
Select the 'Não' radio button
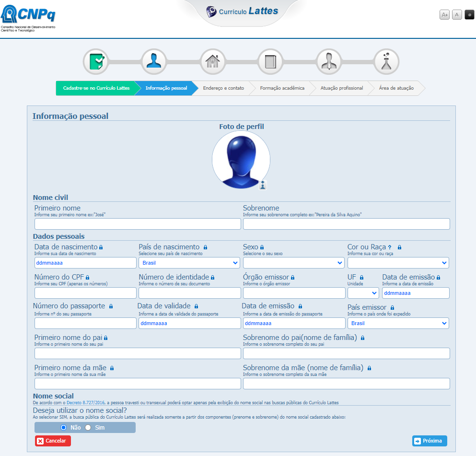pos(63,427)
